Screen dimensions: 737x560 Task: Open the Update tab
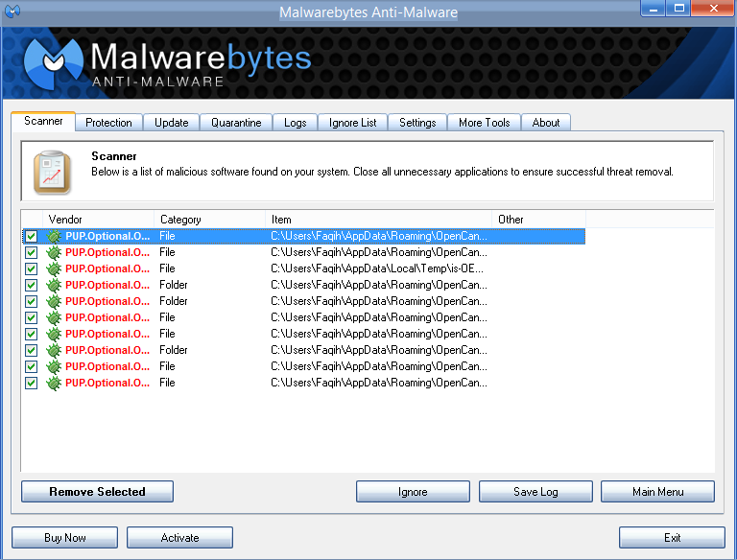coord(171,123)
